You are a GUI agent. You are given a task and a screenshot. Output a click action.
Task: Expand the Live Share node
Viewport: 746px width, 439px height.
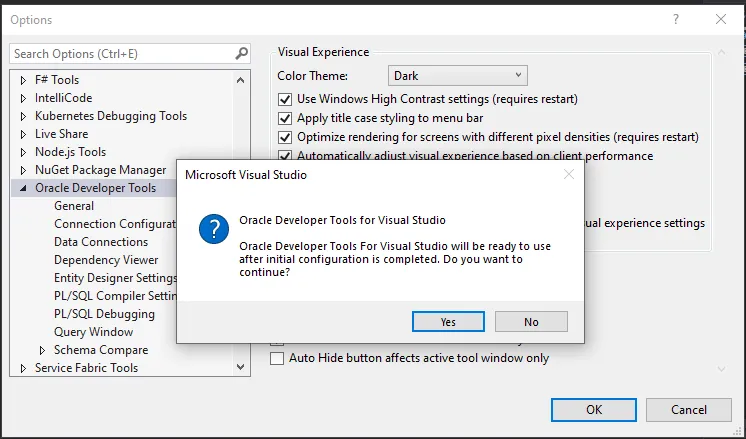pyautogui.click(x=23, y=135)
